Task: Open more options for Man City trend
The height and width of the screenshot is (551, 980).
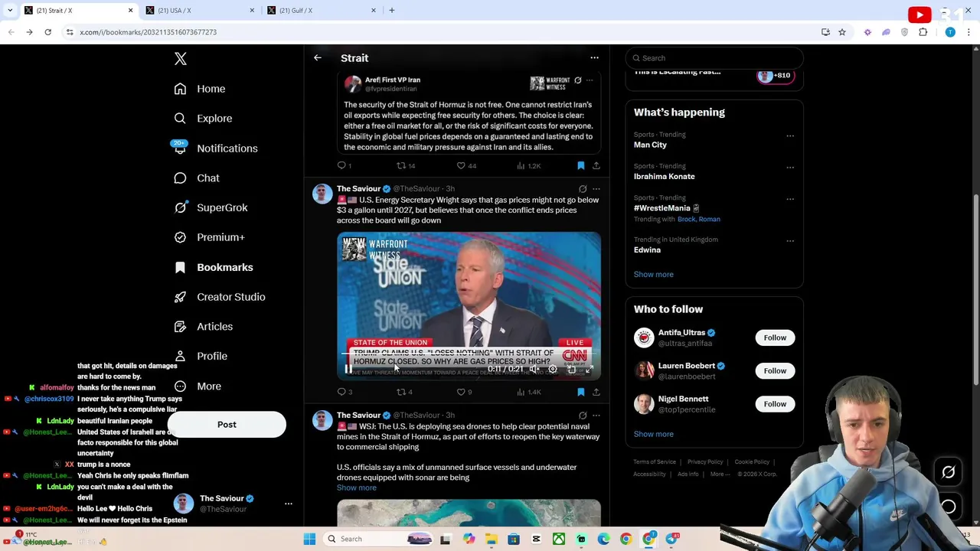Action: (x=790, y=136)
